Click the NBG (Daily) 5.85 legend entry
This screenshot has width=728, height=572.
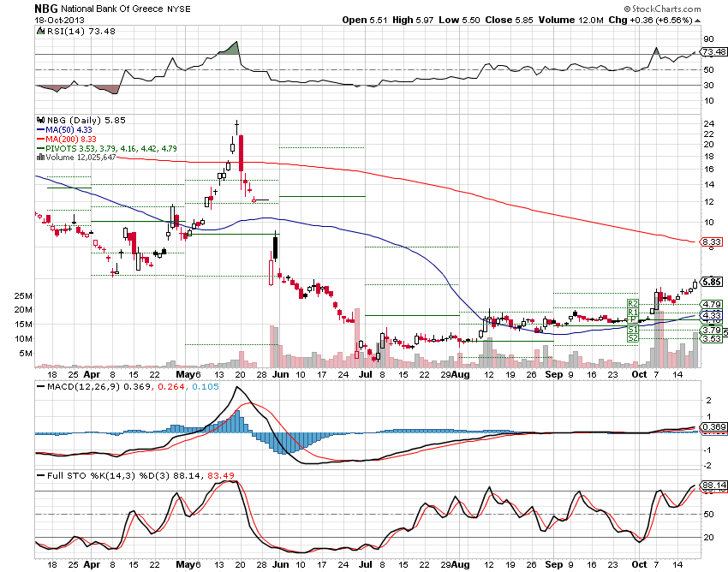point(87,120)
